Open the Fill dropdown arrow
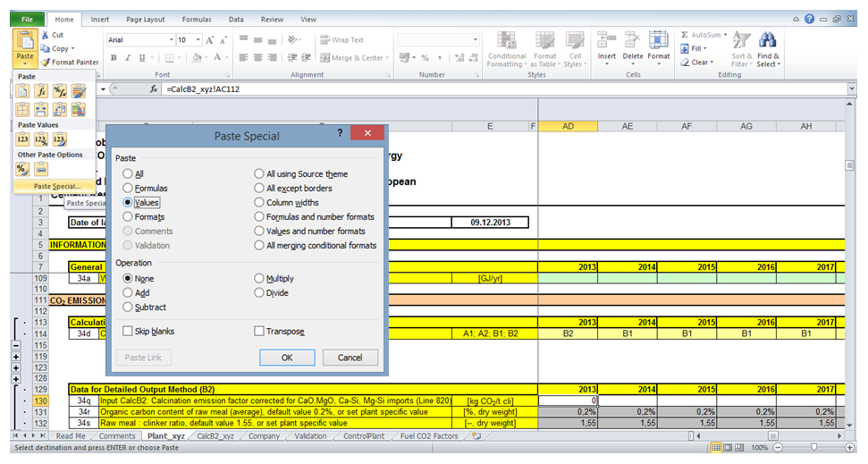The height and width of the screenshot is (464, 868). pyautogui.click(x=704, y=49)
